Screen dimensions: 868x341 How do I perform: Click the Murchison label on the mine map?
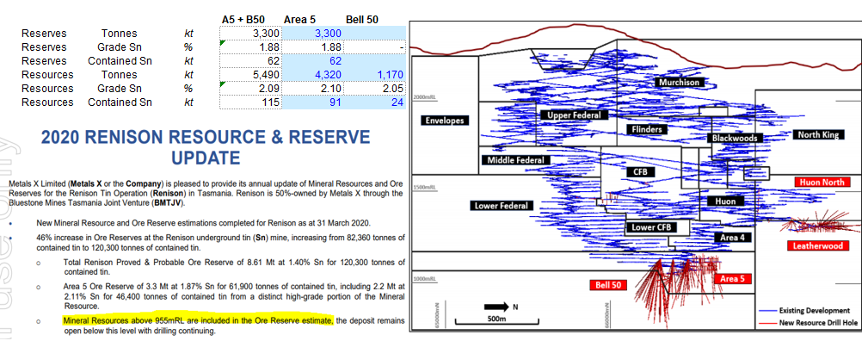[x=680, y=82]
